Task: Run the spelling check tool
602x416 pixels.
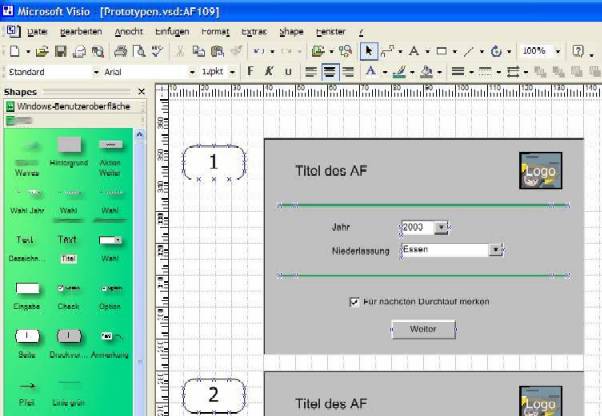Action: tap(157, 51)
